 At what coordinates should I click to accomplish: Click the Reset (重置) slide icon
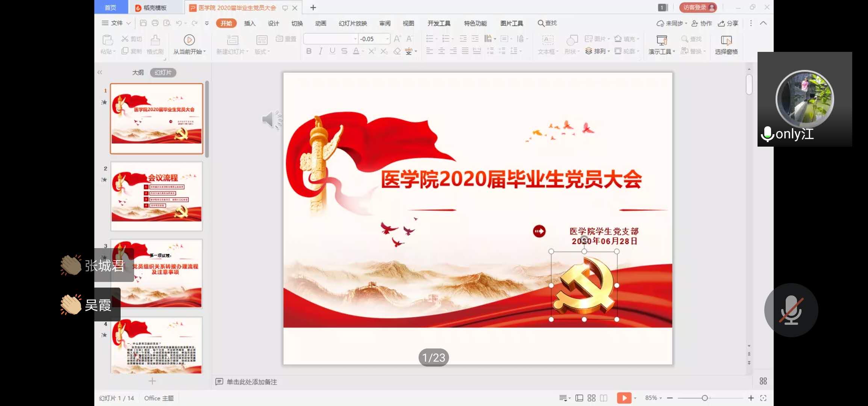[280, 38]
